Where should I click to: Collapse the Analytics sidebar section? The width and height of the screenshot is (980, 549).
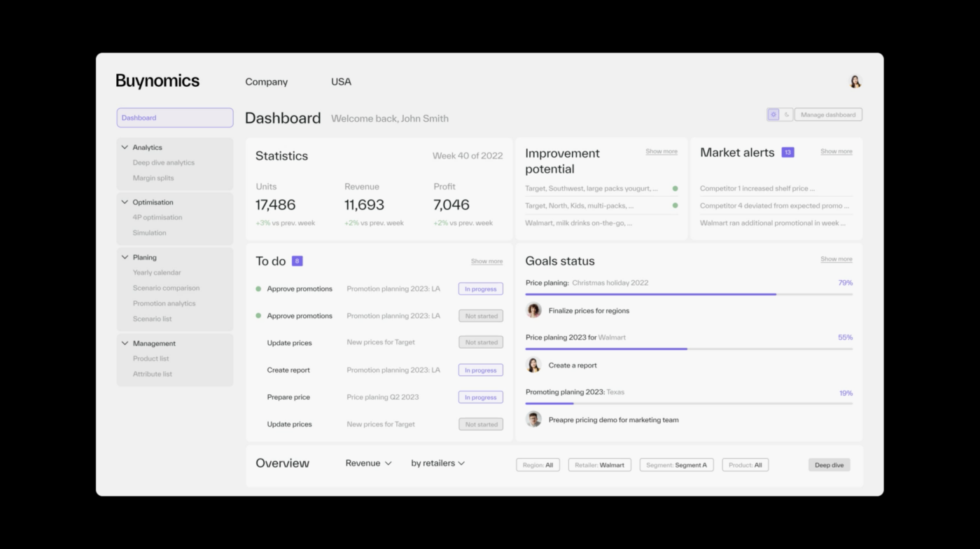[x=125, y=148]
